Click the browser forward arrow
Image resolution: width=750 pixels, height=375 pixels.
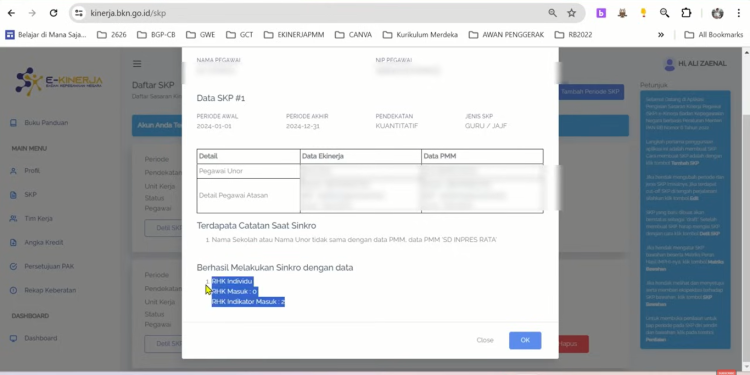coord(32,13)
